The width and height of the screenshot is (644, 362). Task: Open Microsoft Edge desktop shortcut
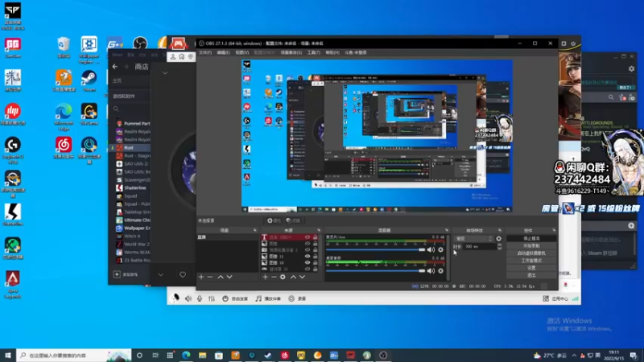pos(64,117)
